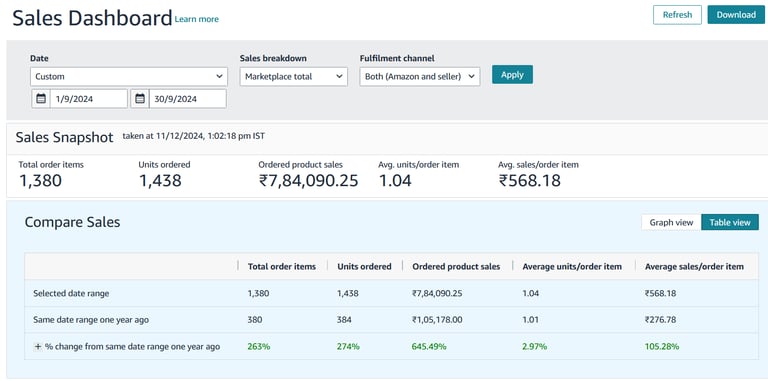The height and width of the screenshot is (381, 768).
Task: Open the start date calendar icon
Action: (41, 98)
